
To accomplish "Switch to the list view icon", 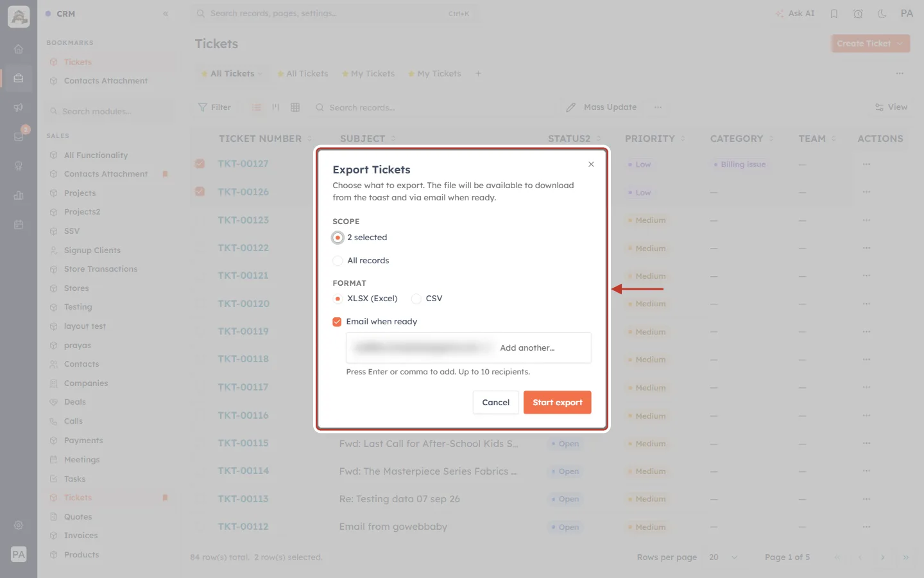I will (257, 107).
